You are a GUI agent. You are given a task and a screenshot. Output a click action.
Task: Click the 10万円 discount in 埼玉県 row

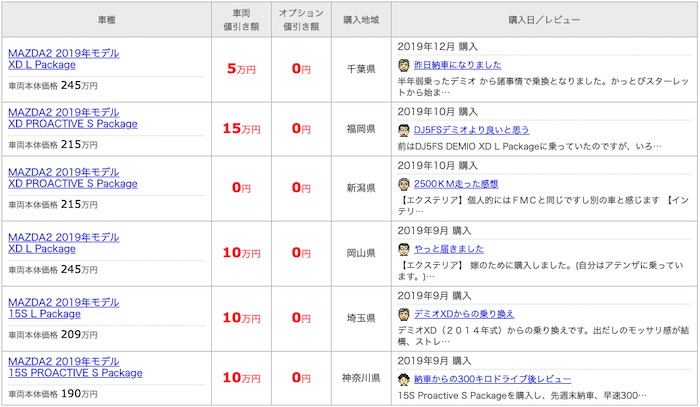[x=242, y=318]
